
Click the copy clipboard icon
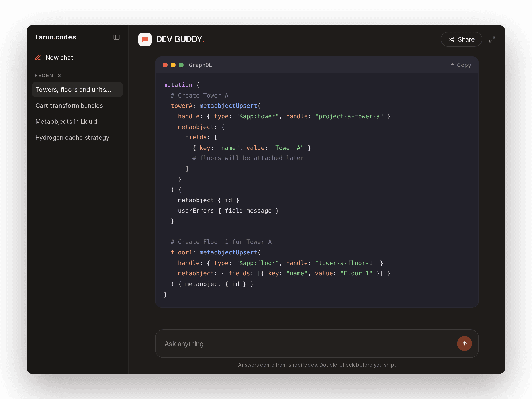coord(452,65)
